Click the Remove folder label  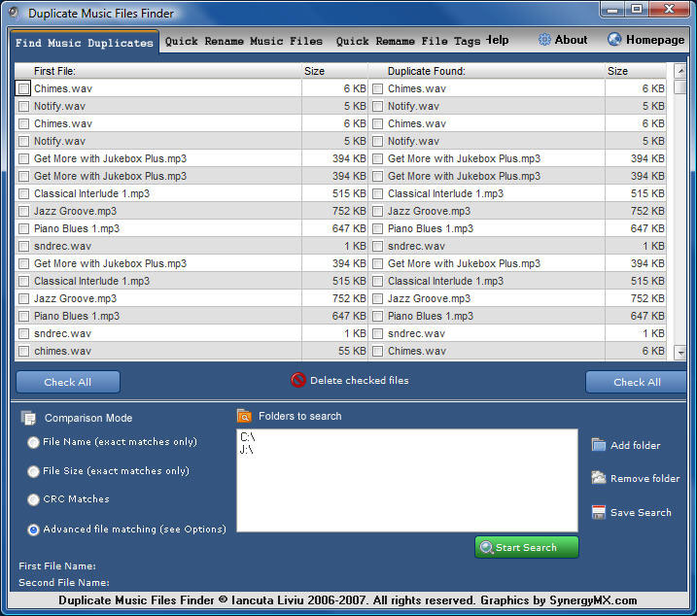pyautogui.click(x=645, y=478)
